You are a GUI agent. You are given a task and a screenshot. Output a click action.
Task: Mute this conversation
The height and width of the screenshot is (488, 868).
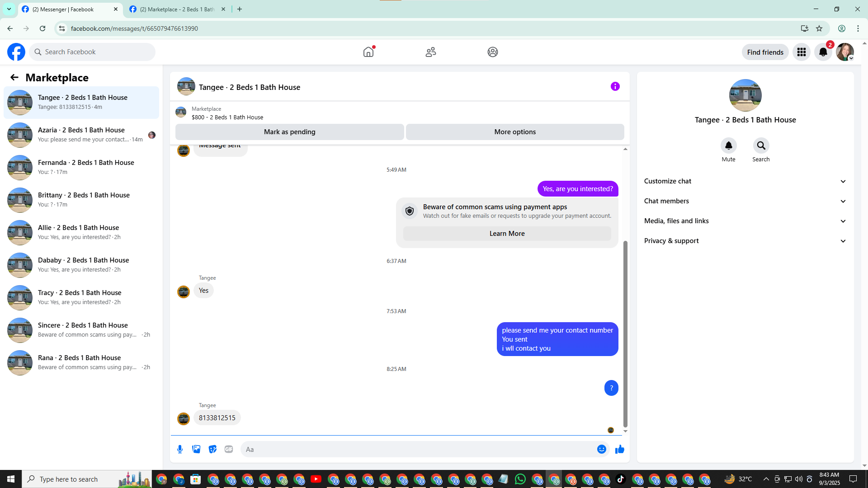coord(729,145)
